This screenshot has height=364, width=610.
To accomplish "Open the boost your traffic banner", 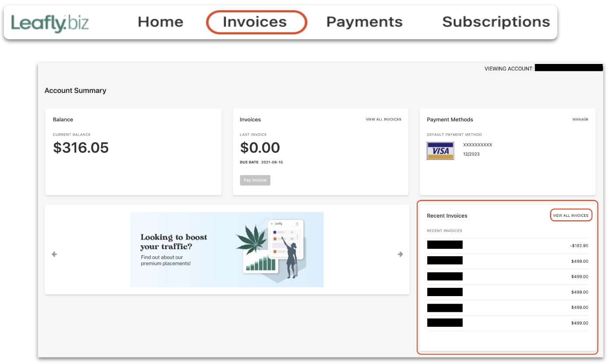I will click(x=227, y=250).
